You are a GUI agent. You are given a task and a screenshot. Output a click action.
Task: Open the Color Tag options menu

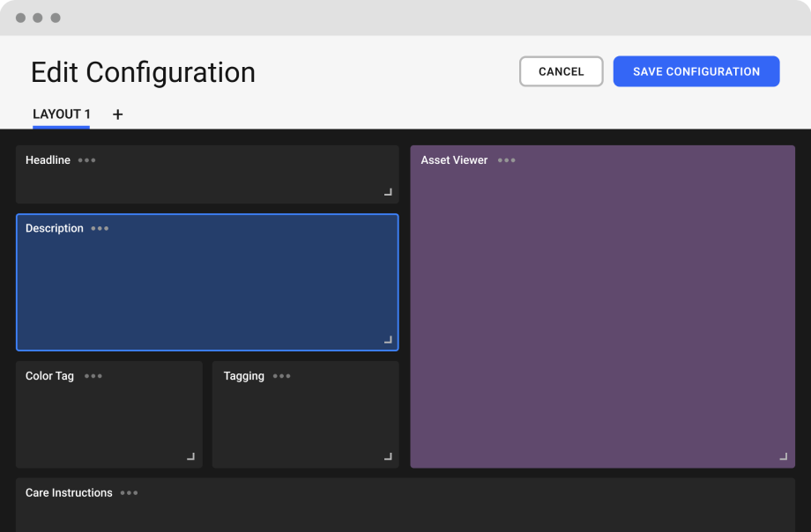[x=93, y=376]
